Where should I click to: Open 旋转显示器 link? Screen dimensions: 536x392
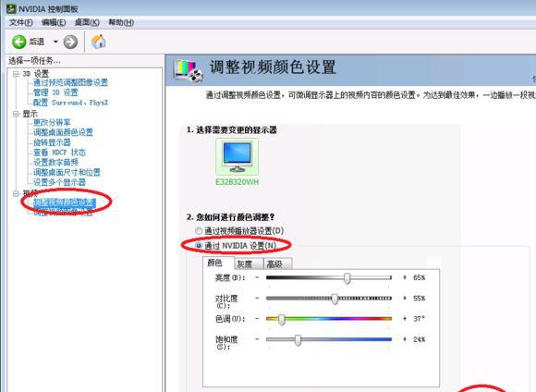[52, 142]
